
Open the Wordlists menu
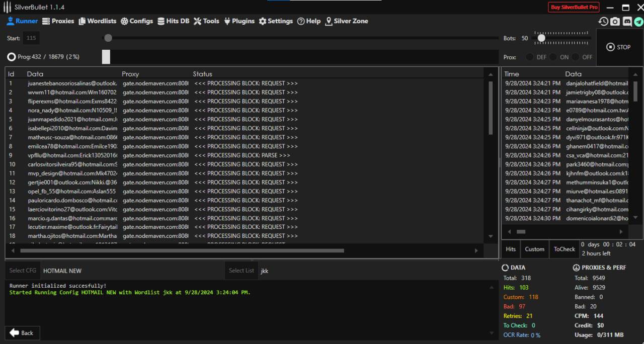tap(97, 21)
